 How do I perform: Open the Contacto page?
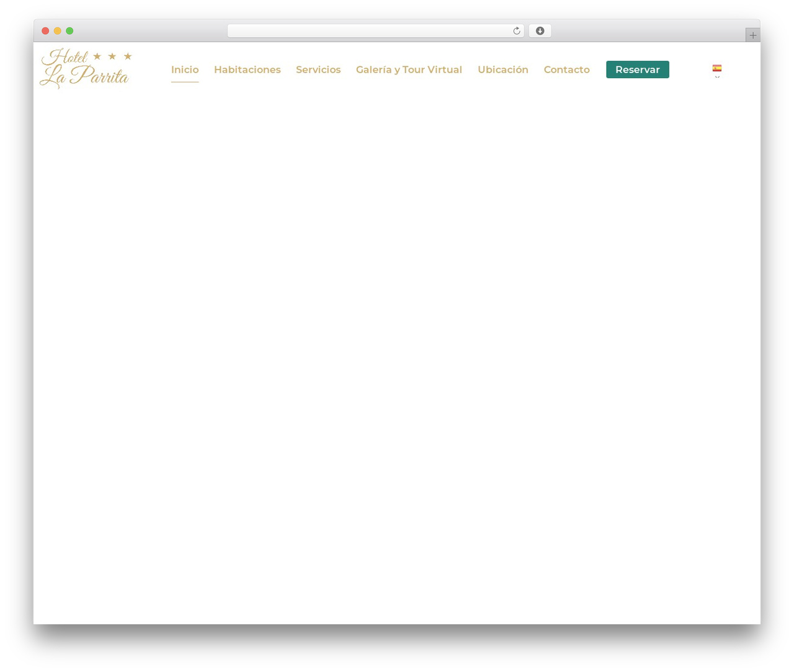tap(567, 69)
